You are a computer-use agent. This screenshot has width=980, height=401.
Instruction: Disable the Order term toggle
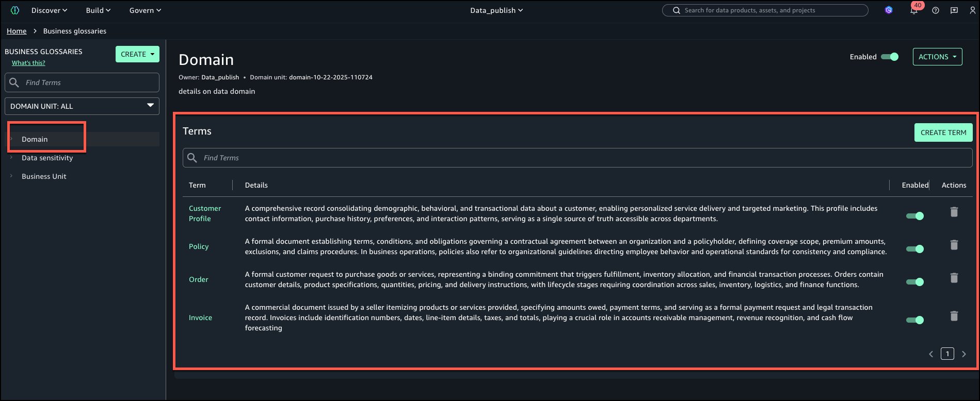click(915, 282)
